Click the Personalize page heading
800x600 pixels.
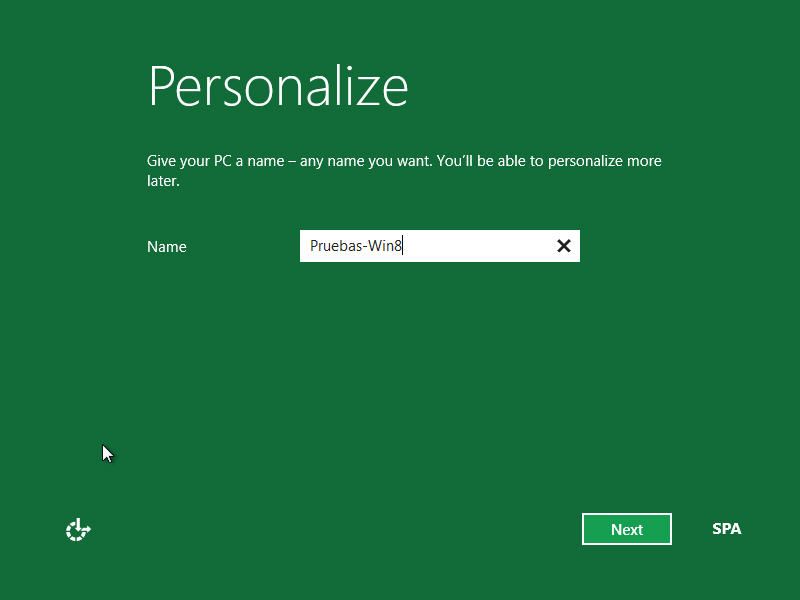278,86
